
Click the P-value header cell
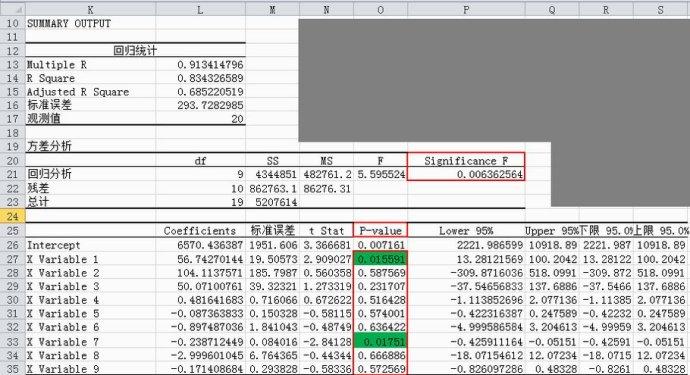381,231
